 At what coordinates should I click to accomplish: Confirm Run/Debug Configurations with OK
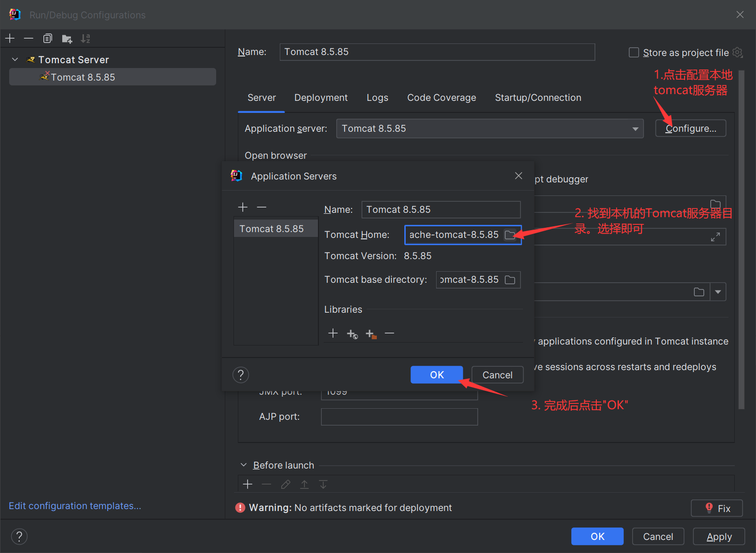pos(597,536)
